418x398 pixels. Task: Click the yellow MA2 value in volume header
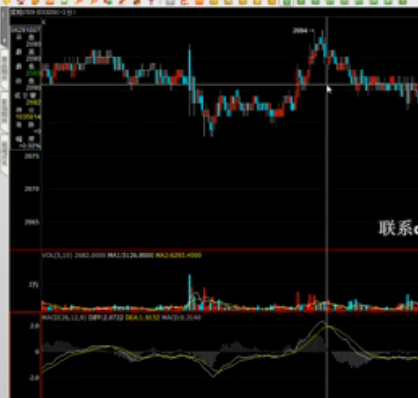click(x=179, y=255)
